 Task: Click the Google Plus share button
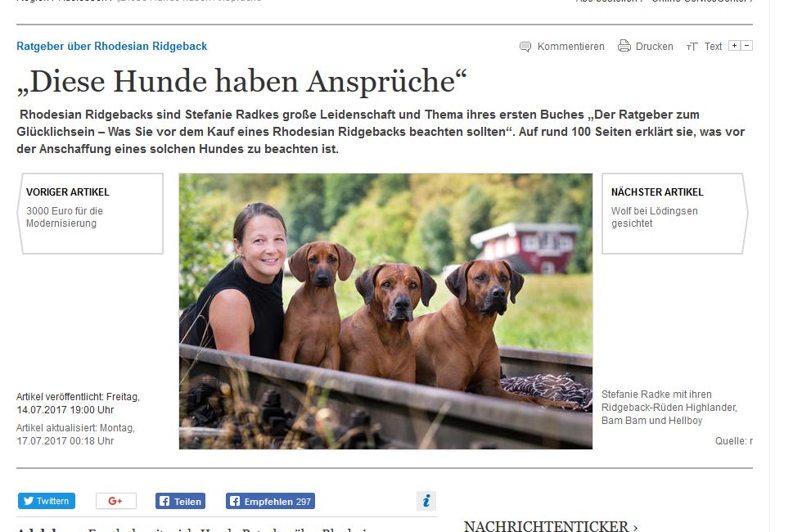point(116,501)
